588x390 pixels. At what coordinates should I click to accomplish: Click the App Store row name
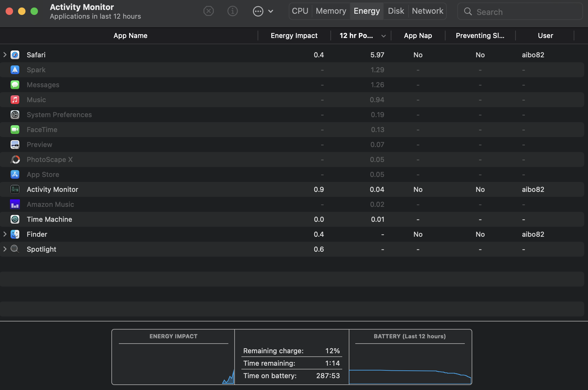(43, 174)
